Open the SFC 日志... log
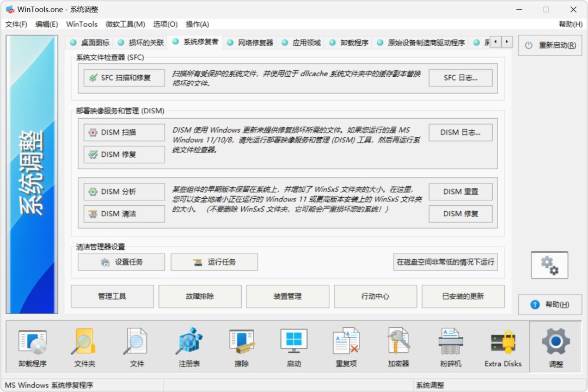Image resolution: width=588 pixels, height=392 pixels. (461, 78)
